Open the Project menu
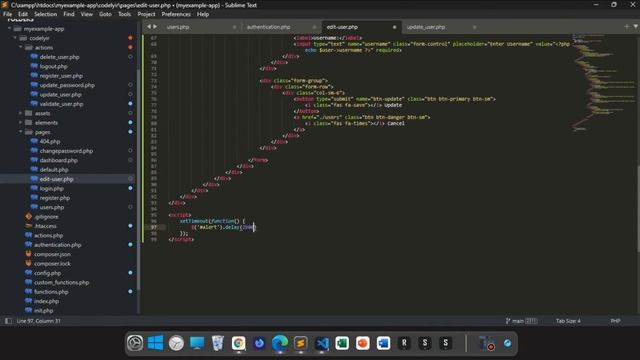The image size is (640, 360). [146, 14]
